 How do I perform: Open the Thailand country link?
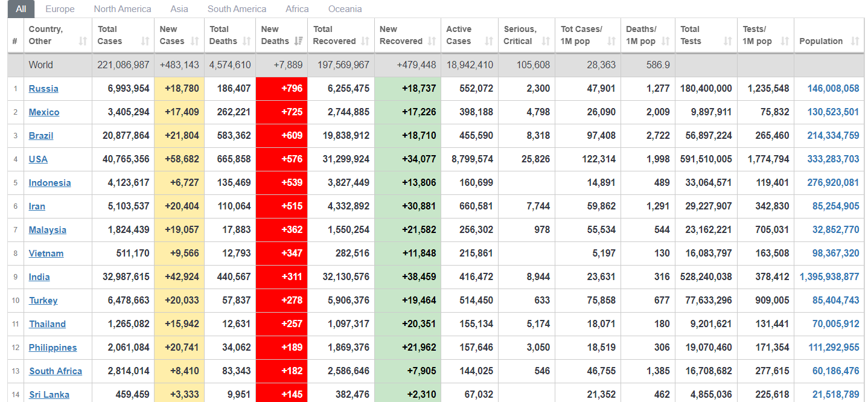48,324
